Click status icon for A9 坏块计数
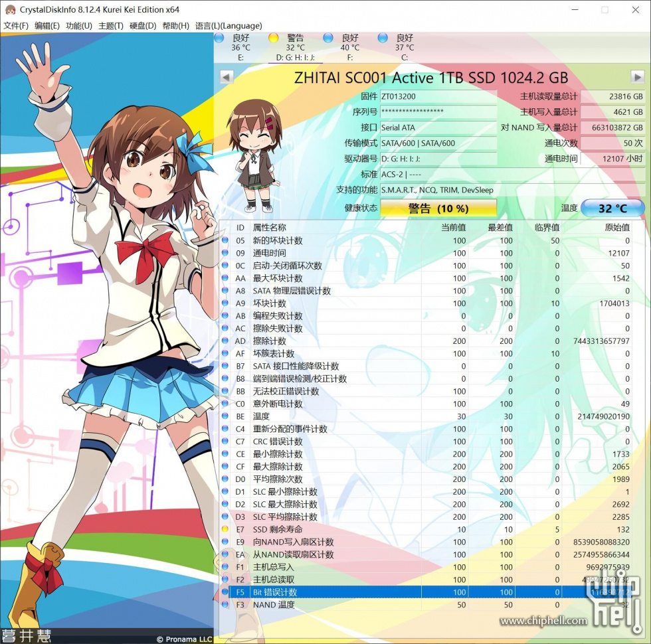Screen dimensions: 651x644 (x=225, y=303)
